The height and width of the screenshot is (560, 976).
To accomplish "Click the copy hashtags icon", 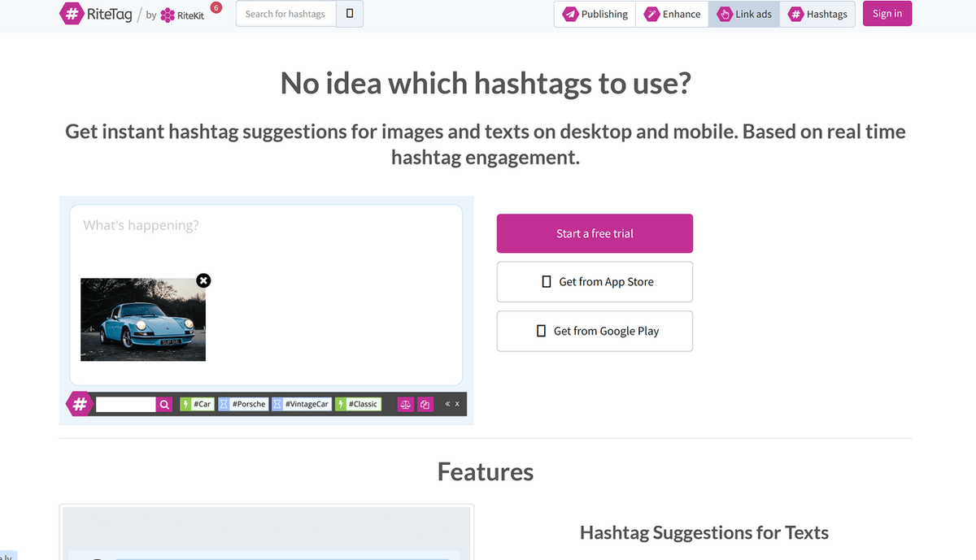I will click(x=425, y=404).
